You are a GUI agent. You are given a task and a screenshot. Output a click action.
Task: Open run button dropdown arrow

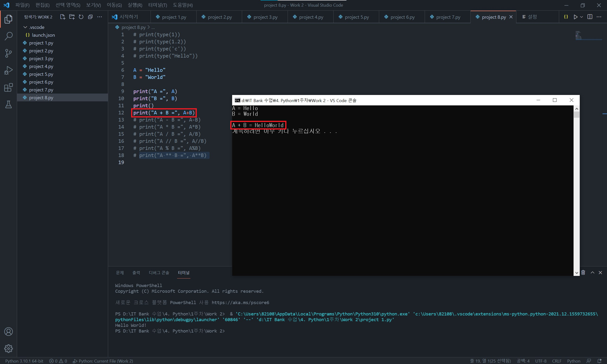point(581,17)
